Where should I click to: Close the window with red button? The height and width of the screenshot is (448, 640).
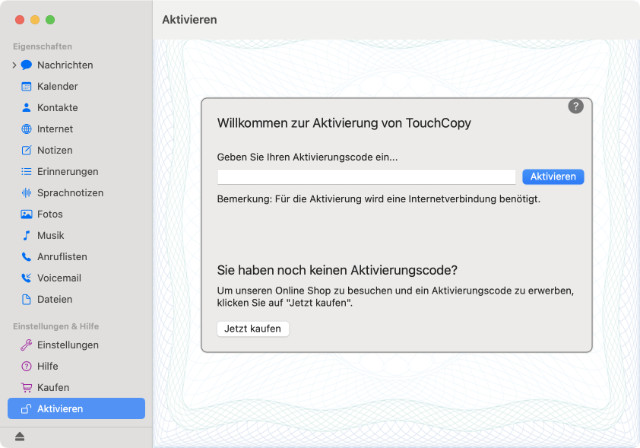(x=20, y=20)
